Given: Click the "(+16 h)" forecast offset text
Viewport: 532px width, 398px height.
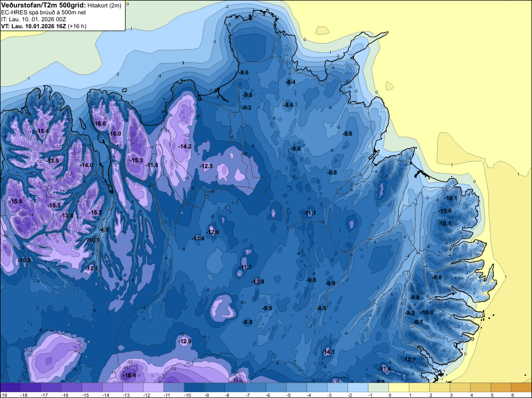Looking at the screenshot, I should pyautogui.click(x=77, y=26).
